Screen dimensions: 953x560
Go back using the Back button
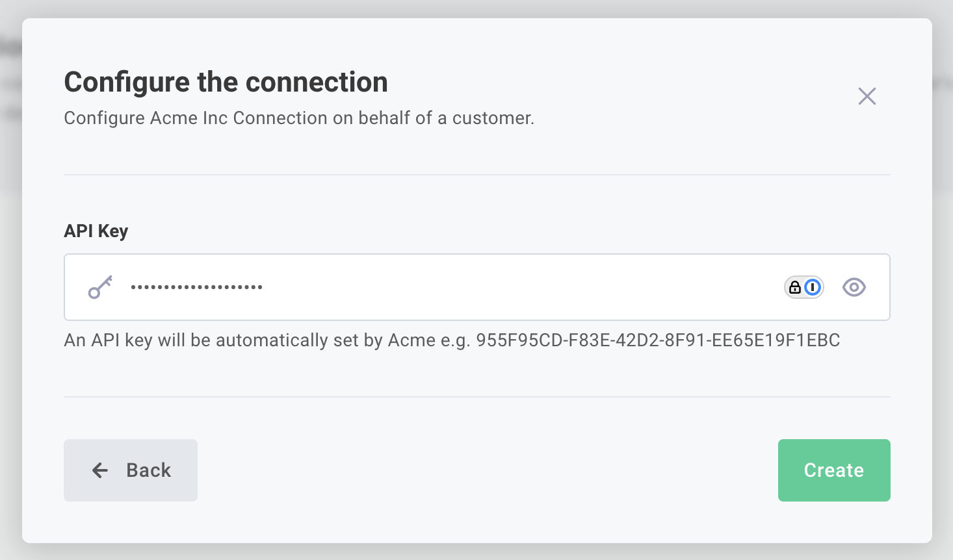pyautogui.click(x=130, y=470)
